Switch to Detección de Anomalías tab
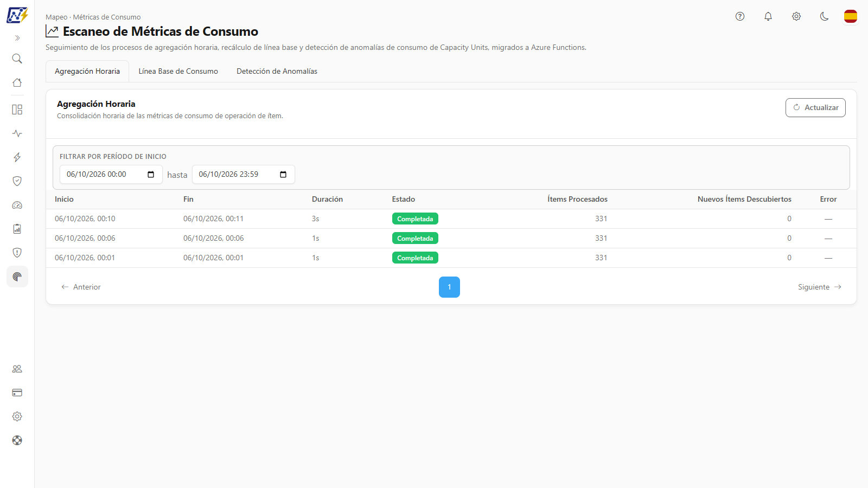The image size is (868, 488). pyautogui.click(x=277, y=71)
